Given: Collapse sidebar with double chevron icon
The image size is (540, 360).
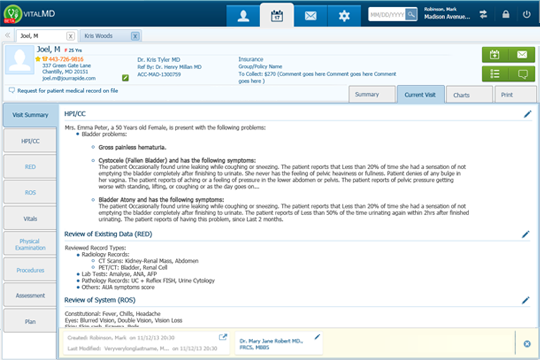Looking at the screenshot, I should pos(8,35).
